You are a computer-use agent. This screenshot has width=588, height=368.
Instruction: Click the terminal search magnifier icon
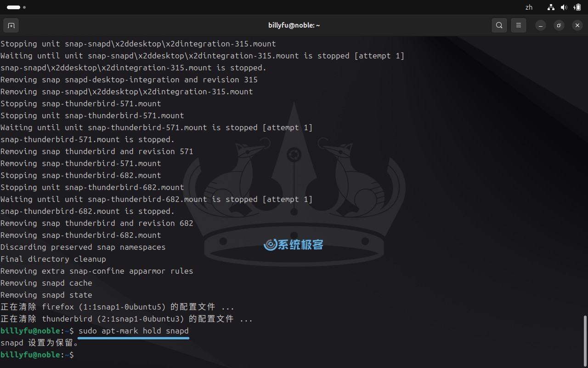point(499,25)
